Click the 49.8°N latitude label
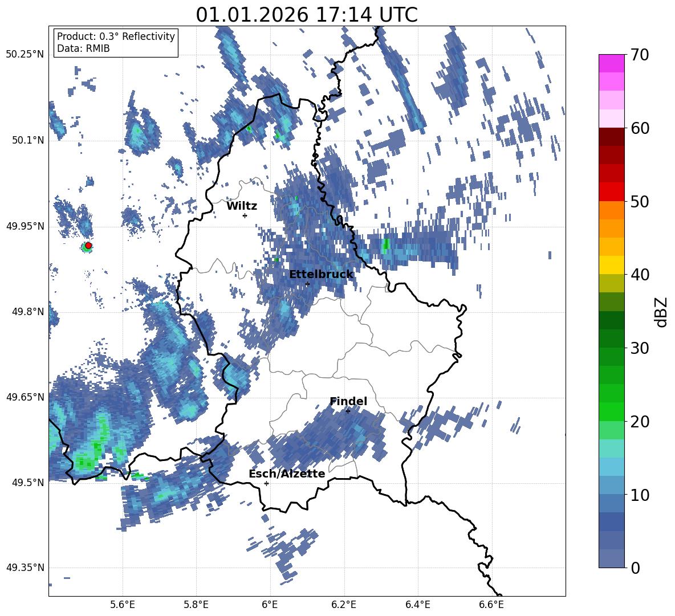 point(28,312)
